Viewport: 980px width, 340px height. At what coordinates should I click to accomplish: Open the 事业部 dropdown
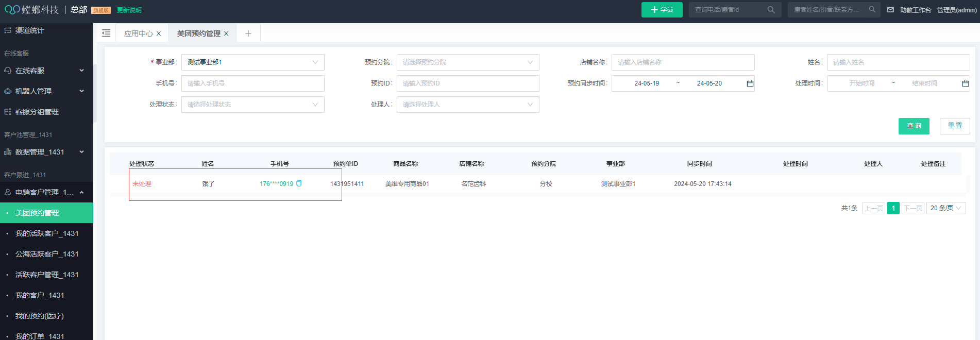coord(252,62)
